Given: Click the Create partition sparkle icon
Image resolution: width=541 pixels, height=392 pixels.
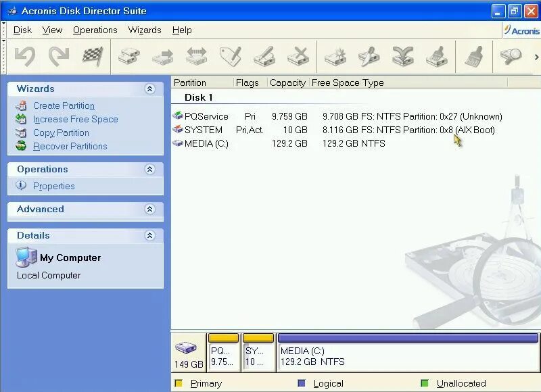Looking at the screenshot, I should point(335,56).
